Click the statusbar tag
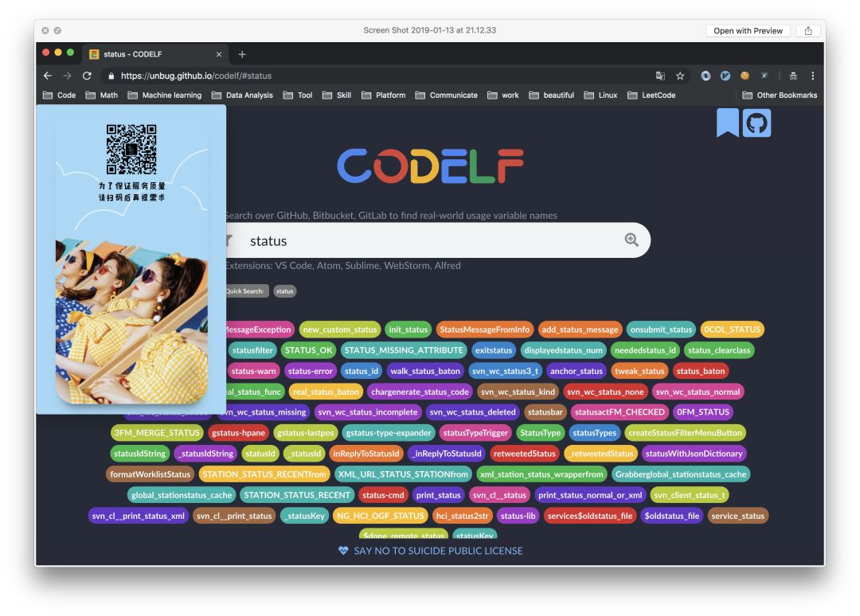This screenshot has width=860, height=616. [545, 412]
